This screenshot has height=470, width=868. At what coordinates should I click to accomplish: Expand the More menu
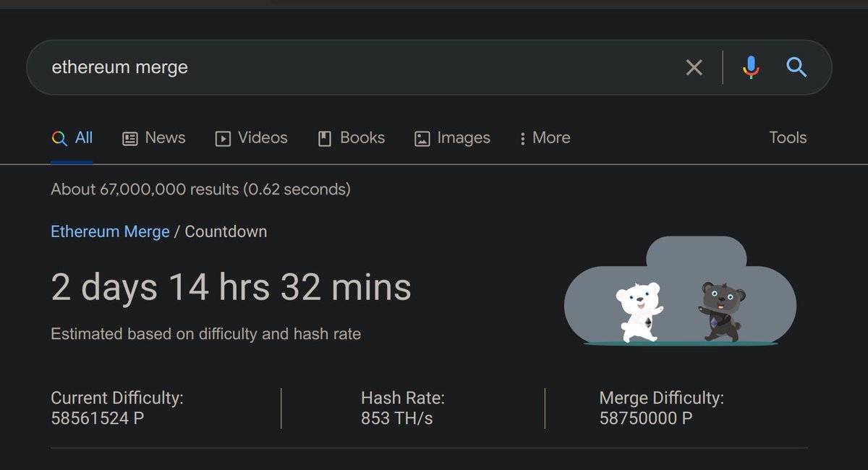coord(545,138)
